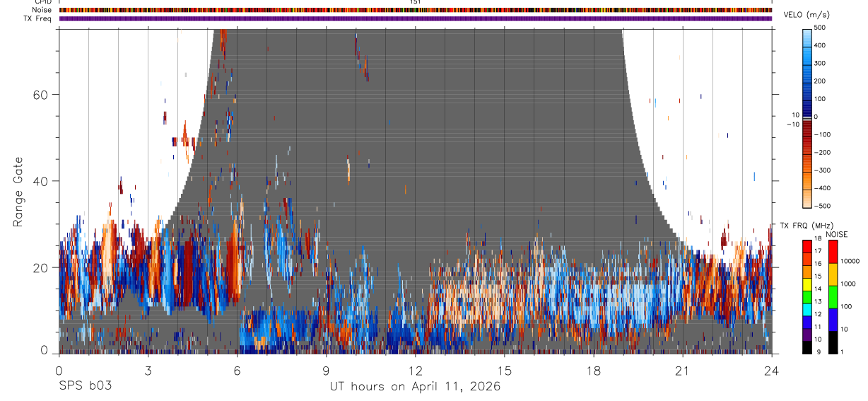Screen dimensions: 868x401
Task: Click the Noise strip at the plot top
Action: pos(415,10)
